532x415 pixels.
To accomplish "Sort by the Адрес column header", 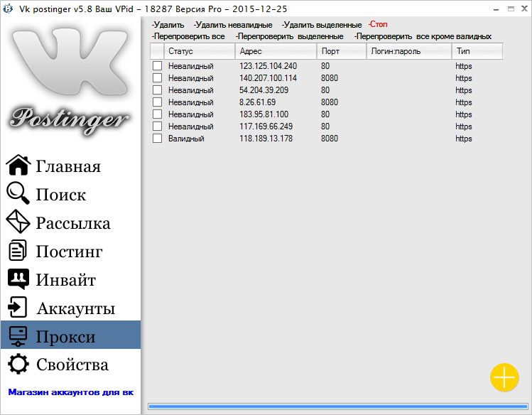I will click(276, 51).
